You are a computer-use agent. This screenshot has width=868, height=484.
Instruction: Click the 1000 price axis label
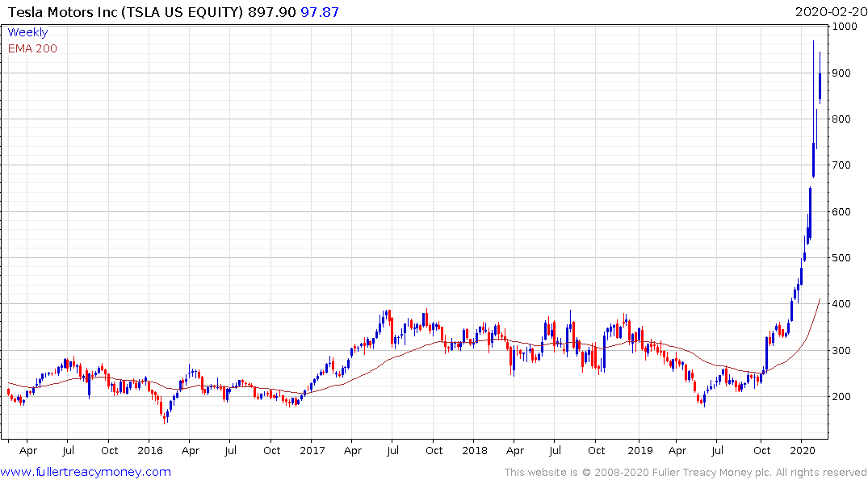845,27
